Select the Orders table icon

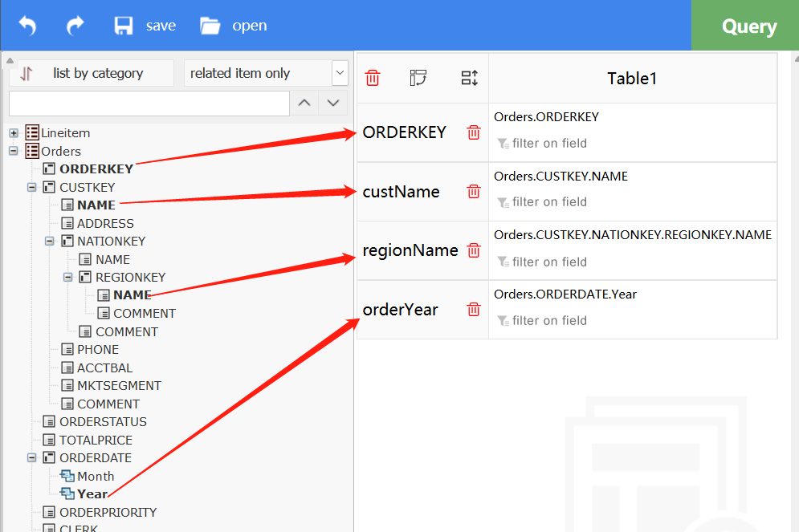[x=32, y=151]
